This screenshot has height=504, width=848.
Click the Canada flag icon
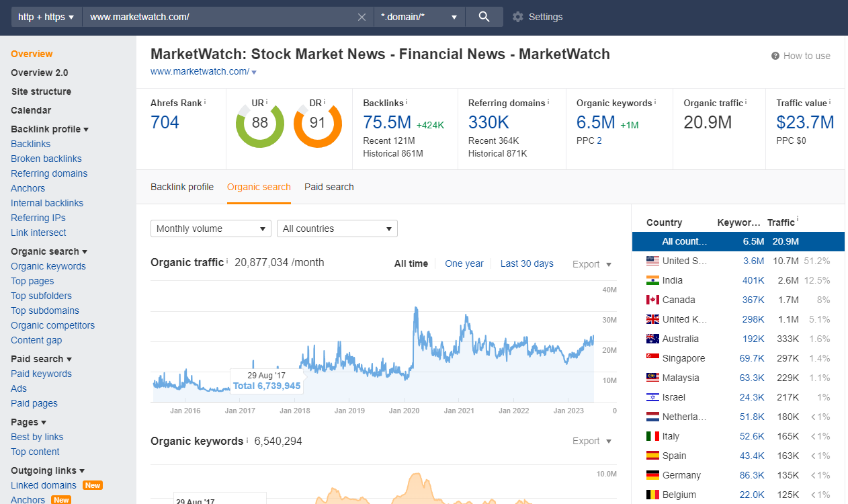652,300
